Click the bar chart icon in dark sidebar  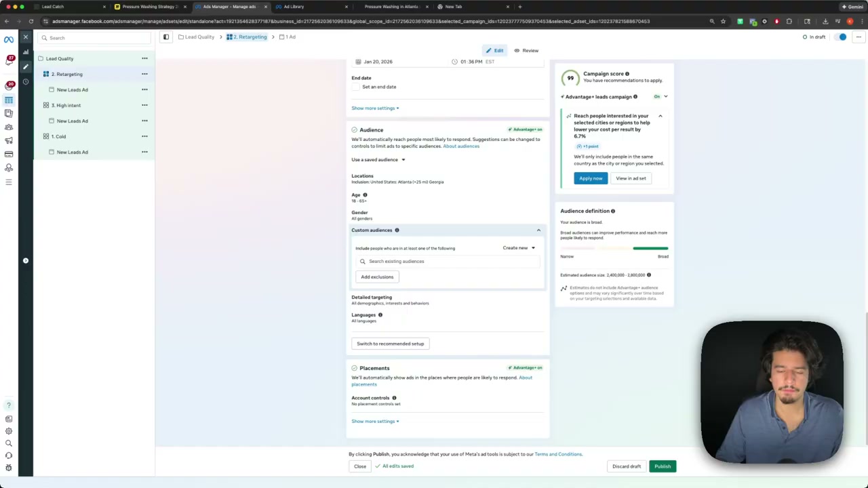26,52
